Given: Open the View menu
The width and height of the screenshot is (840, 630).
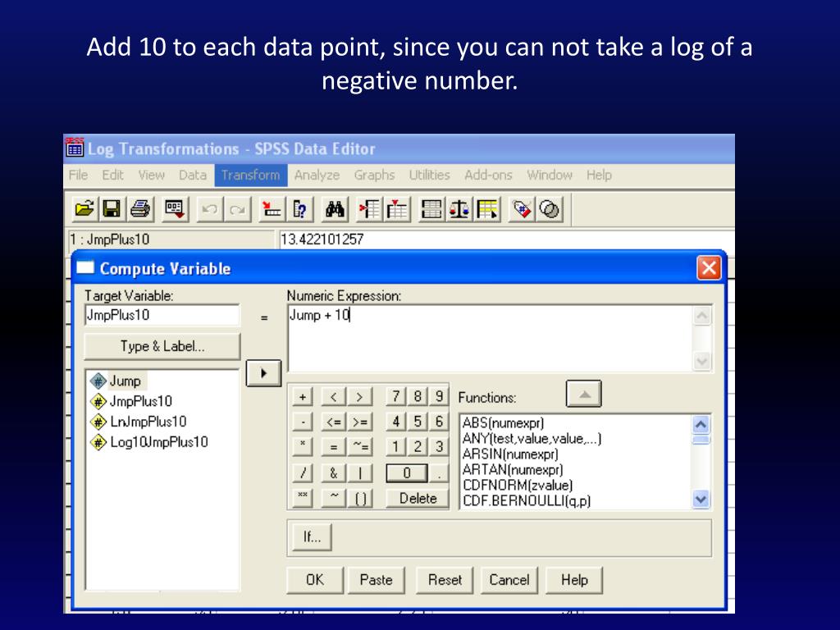Looking at the screenshot, I should 151,176.
